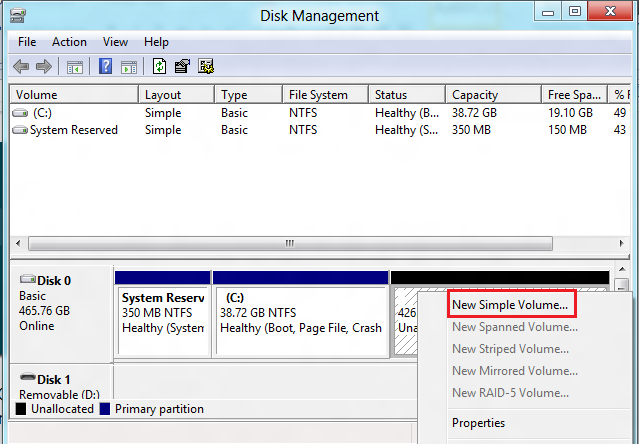Sort by the Volume column header
This screenshot has width=639, height=444.
click(74, 95)
